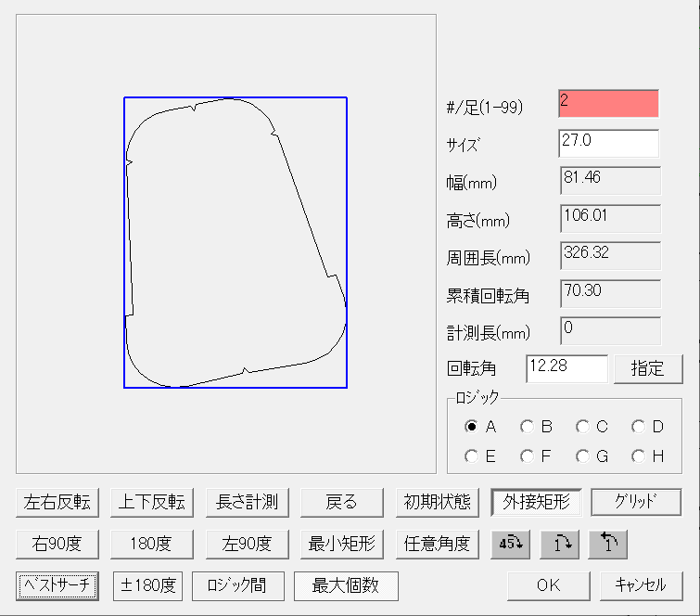The image size is (700, 616).
Task: Click the 計測長(mm) value 0
Action: [x=610, y=331]
